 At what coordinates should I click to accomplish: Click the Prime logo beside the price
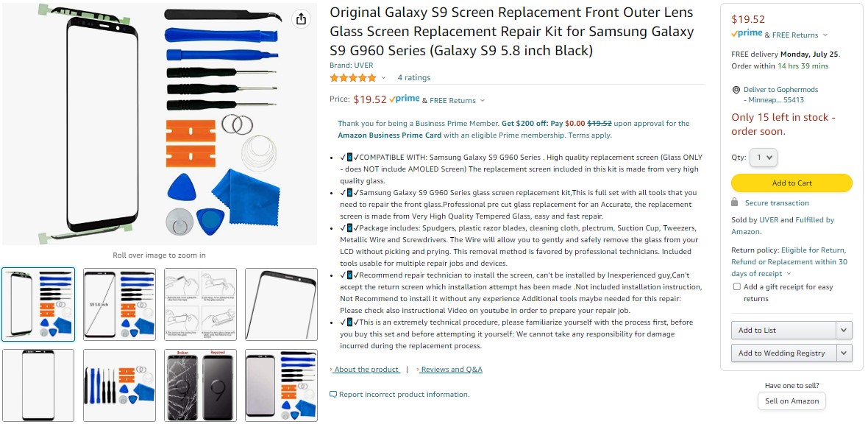tap(404, 99)
